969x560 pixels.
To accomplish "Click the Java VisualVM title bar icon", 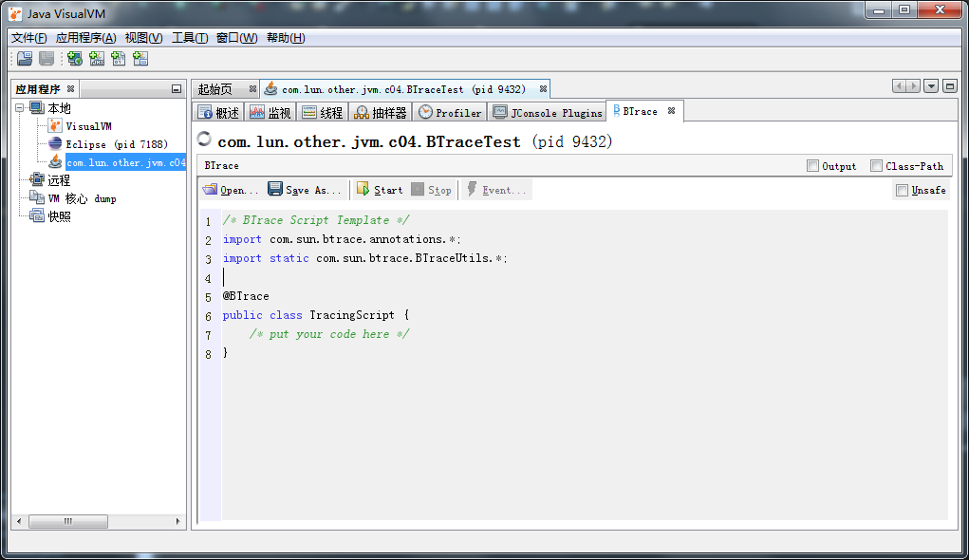I will 15,13.
